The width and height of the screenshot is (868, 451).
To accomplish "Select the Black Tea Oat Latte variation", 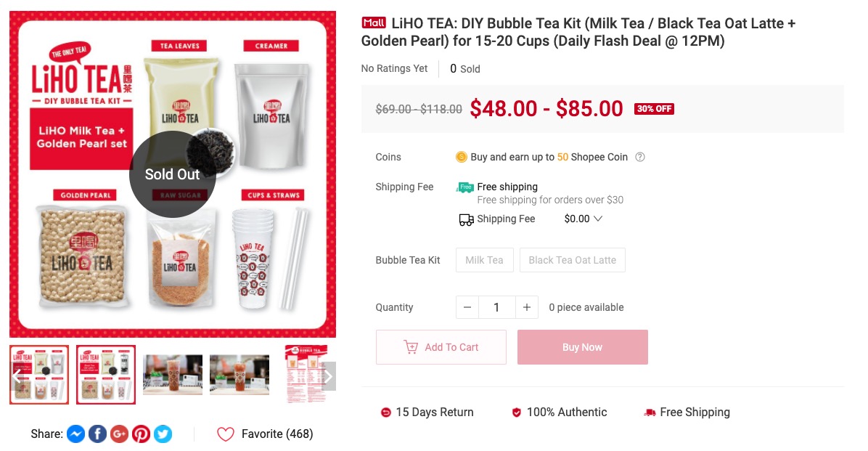I will click(572, 260).
